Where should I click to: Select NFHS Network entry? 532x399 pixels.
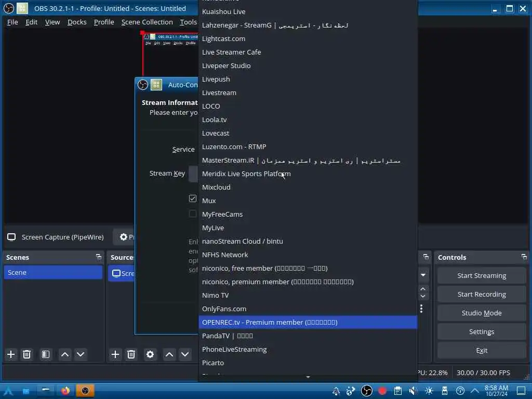click(308, 255)
